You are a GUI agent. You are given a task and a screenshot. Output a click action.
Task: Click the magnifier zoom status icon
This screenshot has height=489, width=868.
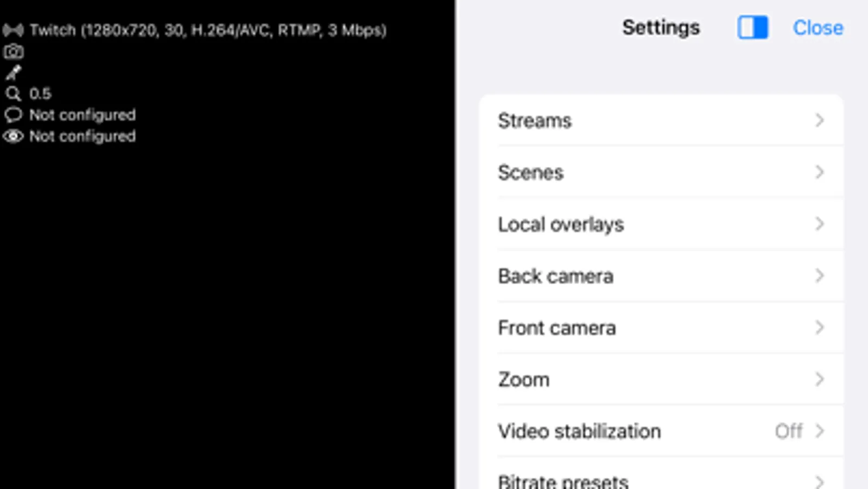tap(13, 94)
